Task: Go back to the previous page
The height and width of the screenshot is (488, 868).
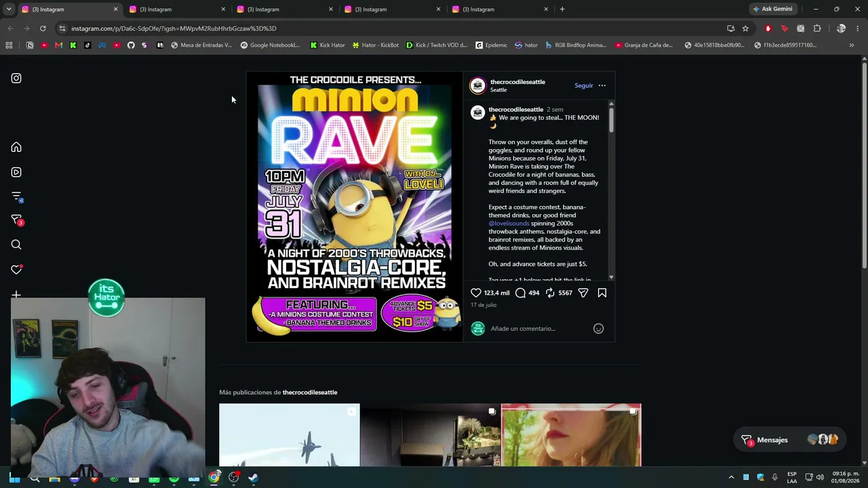Action: coord(10,28)
